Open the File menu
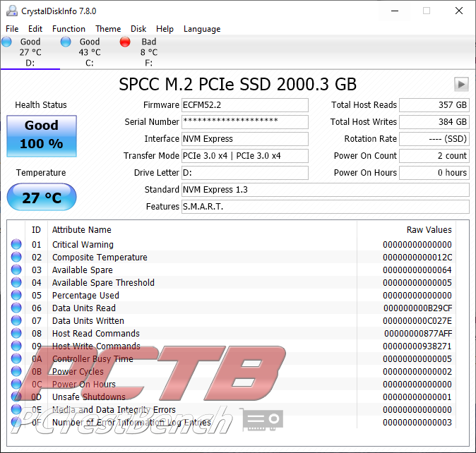This screenshot has height=453, width=476. point(12,29)
